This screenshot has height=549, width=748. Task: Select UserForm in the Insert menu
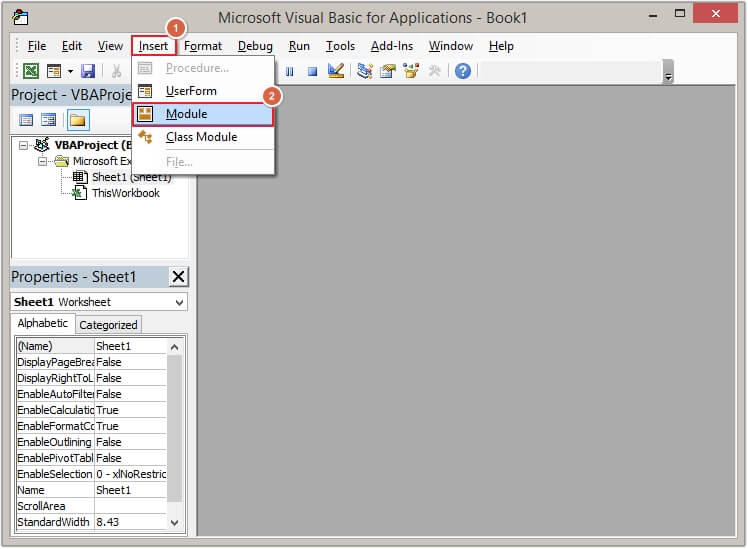pyautogui.click(x=190, y=91)
